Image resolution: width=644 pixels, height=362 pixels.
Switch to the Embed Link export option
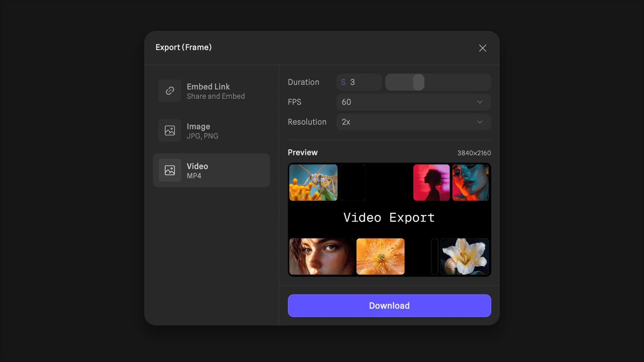[211, 91]
